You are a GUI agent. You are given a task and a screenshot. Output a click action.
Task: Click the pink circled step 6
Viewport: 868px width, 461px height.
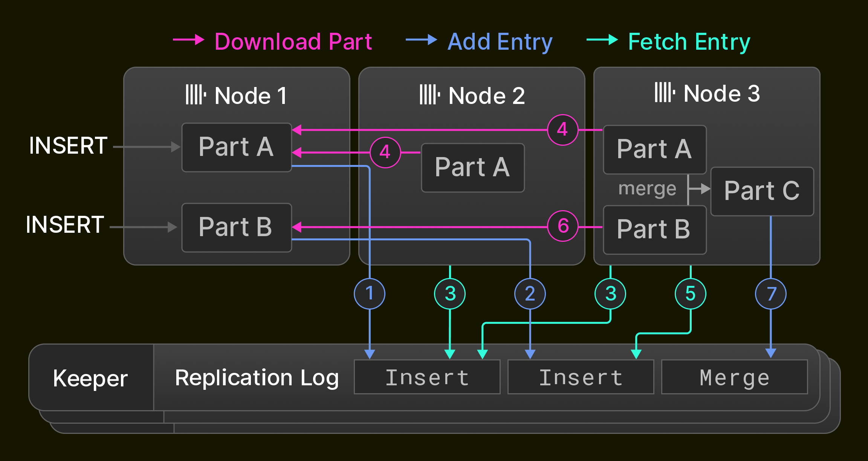[x=563, y=226]
